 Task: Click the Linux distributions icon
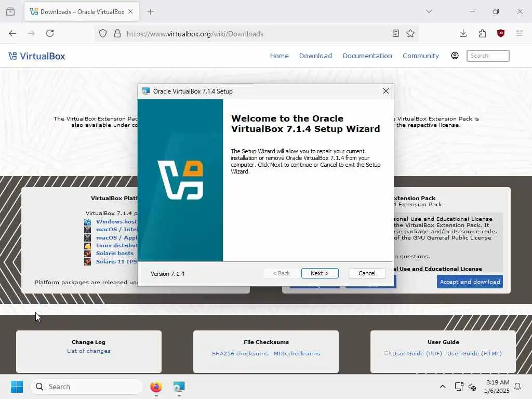click(x=87, y=246)
